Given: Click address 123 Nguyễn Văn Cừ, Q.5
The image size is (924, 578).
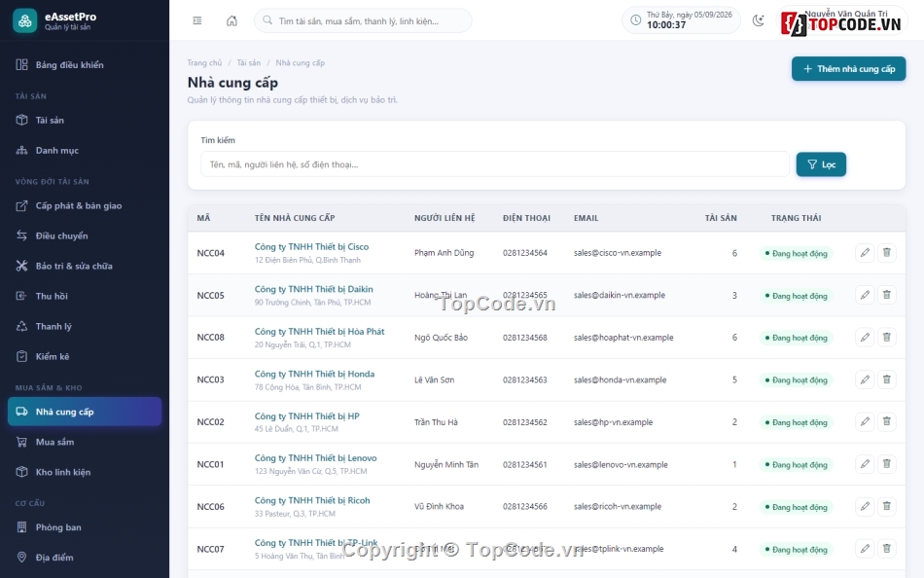Looking at the screenshot, I should tap(310, 471).
